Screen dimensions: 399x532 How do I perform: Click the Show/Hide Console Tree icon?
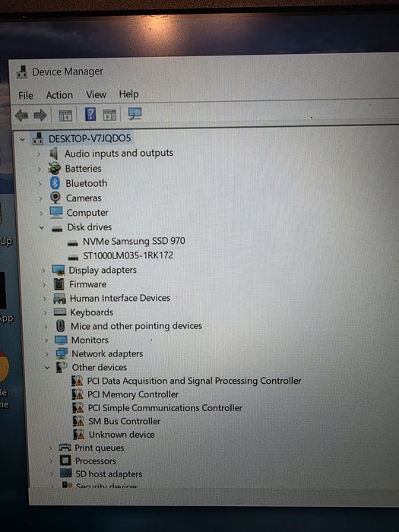pos(65,116)
